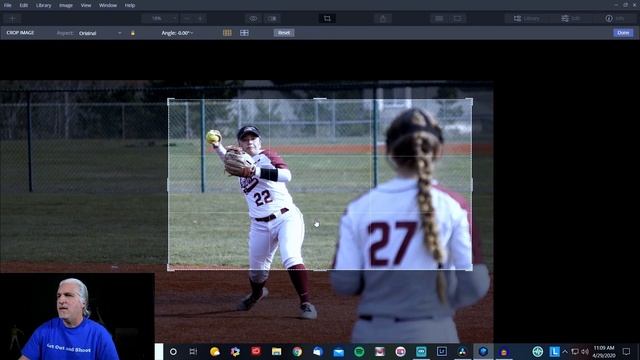
Task: Select the rule-of-thirds grid overlay icon
Action: 227,33
